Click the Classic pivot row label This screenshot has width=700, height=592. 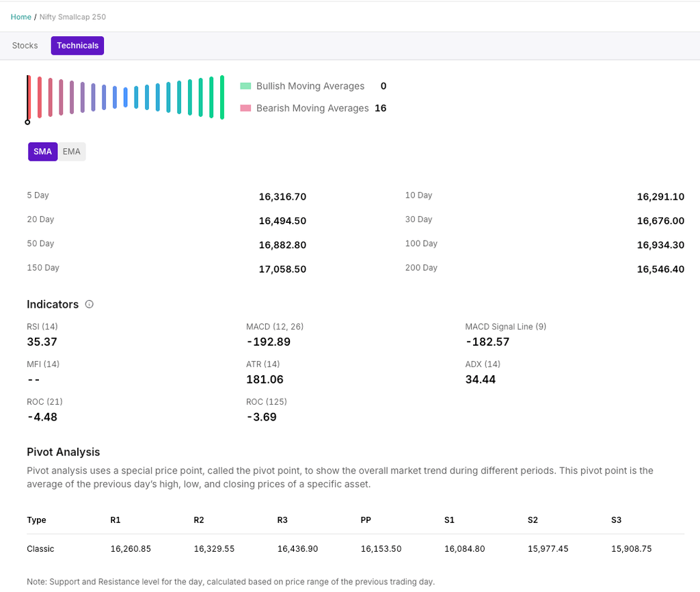[x=40, y=549]
